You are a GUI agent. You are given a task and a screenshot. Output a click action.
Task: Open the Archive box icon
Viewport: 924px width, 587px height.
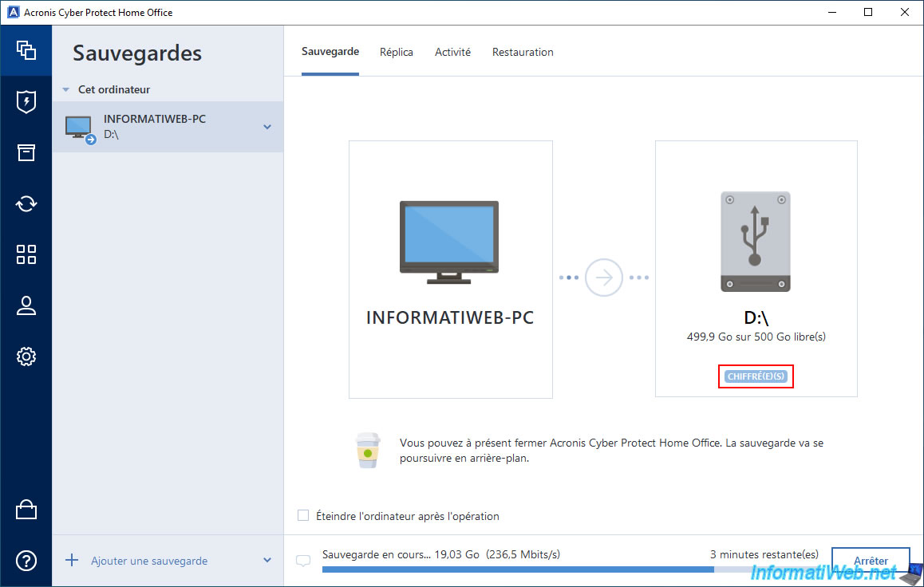pyautogui.click(x=26, y=152)
